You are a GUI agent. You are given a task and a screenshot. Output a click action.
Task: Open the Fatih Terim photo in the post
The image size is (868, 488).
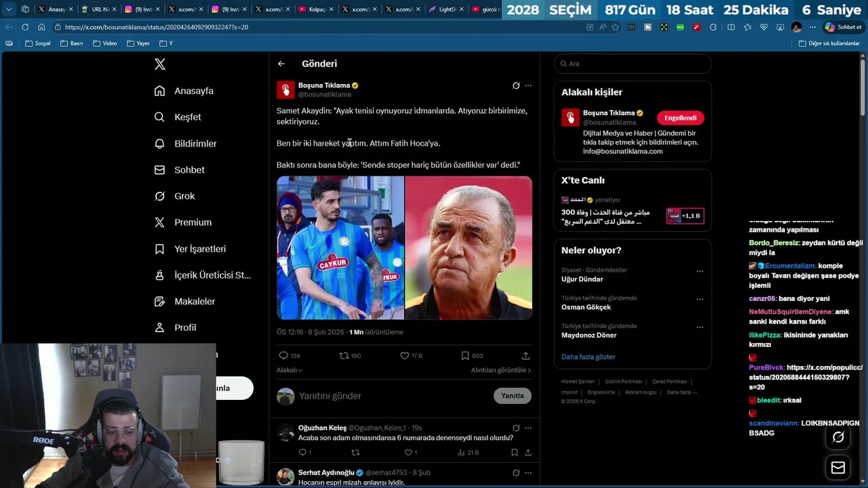point(469,247)
